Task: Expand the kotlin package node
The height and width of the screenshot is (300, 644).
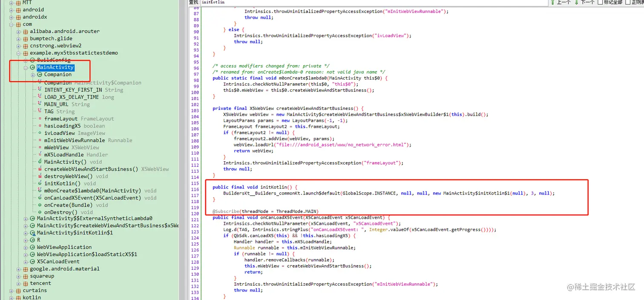Action: pos(11,297)
